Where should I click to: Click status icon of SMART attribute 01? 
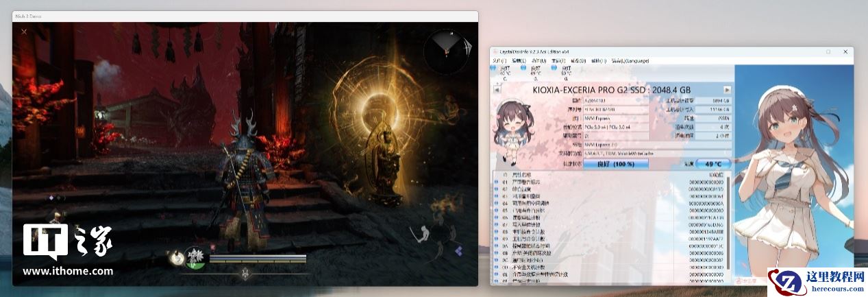tap(496, 182)
